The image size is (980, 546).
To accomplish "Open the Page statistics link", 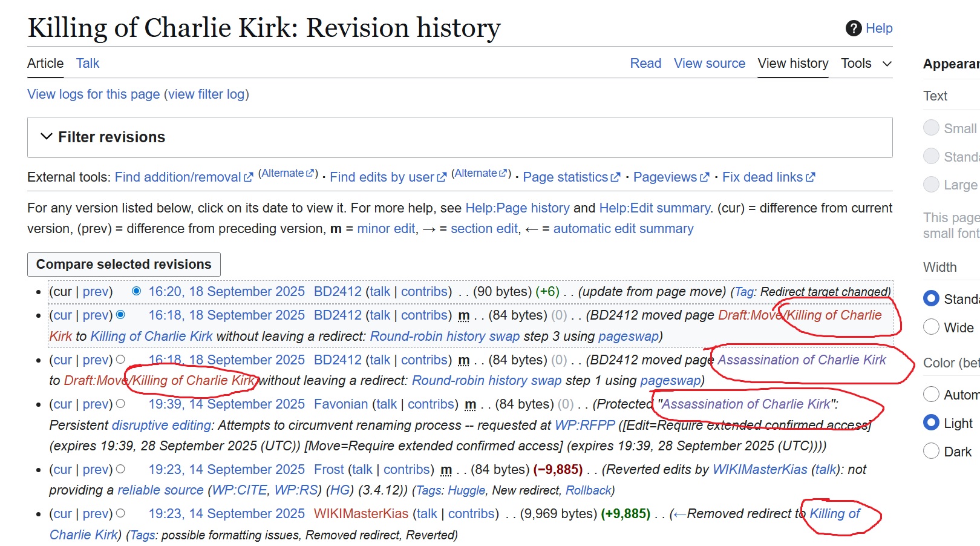I will coord(566,177).
